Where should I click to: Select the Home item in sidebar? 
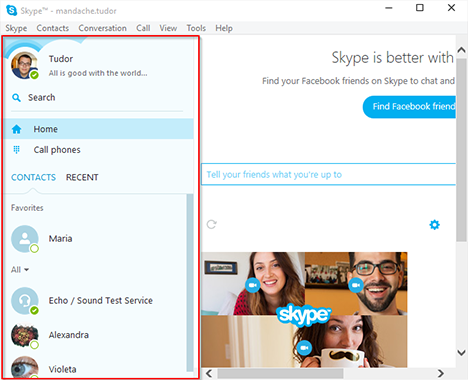[98, 129]
